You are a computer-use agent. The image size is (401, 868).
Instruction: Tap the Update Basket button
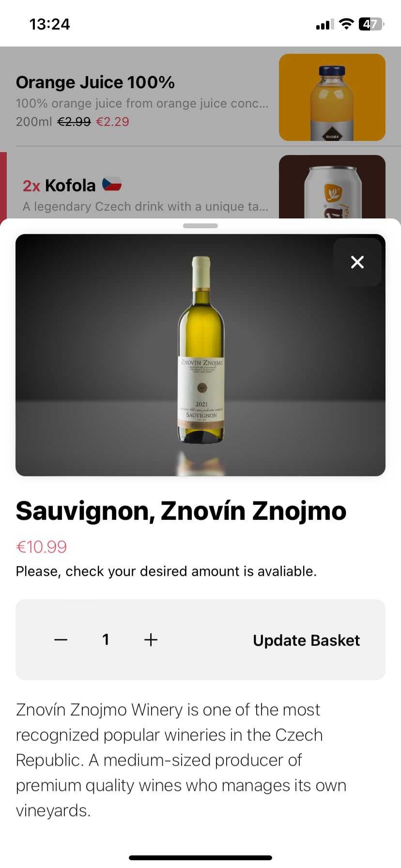point(306,640)
